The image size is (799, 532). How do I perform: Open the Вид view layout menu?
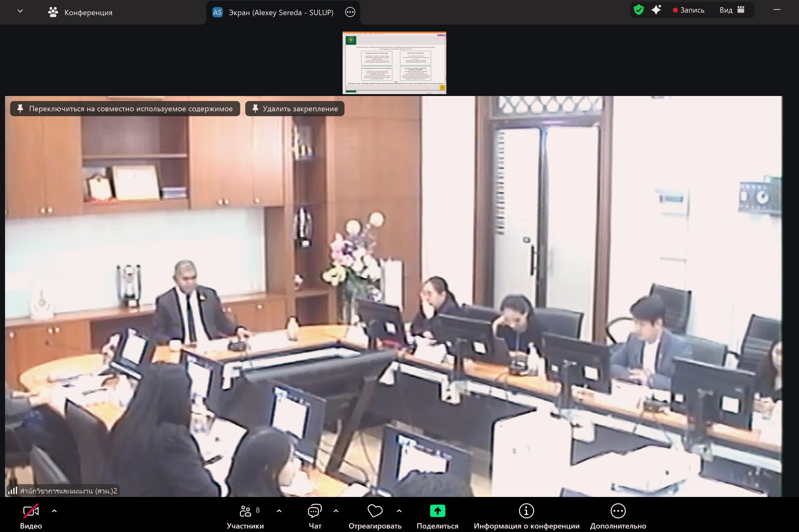(x=732, y=10)
